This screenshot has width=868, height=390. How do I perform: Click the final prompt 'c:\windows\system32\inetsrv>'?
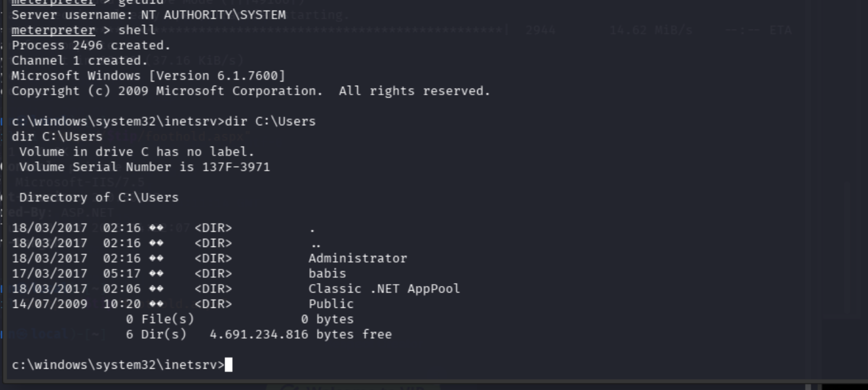point(118,365)
